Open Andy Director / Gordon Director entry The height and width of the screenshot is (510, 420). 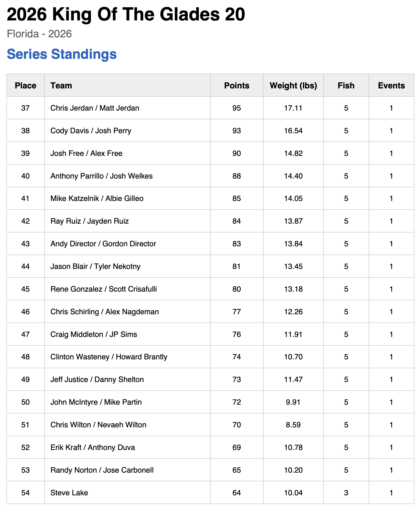[x=103, y=244]
